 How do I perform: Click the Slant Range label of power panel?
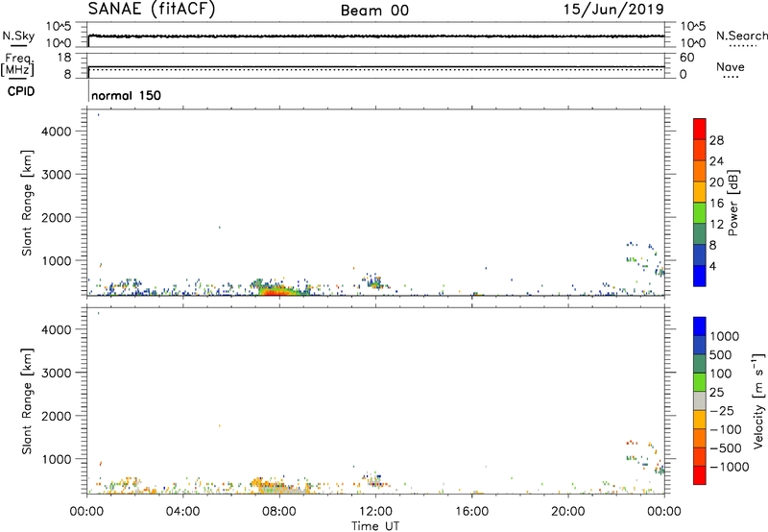pos(27,203)
